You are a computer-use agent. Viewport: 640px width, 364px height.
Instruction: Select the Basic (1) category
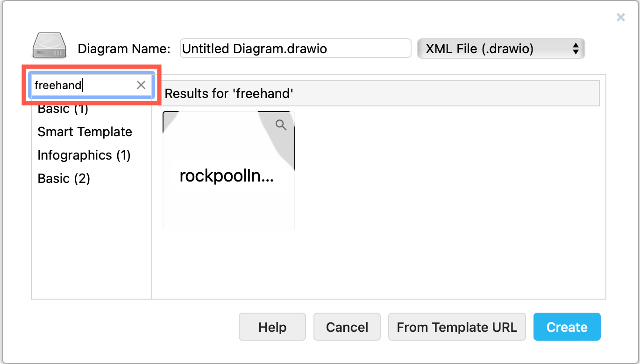(x=64, y=108)
